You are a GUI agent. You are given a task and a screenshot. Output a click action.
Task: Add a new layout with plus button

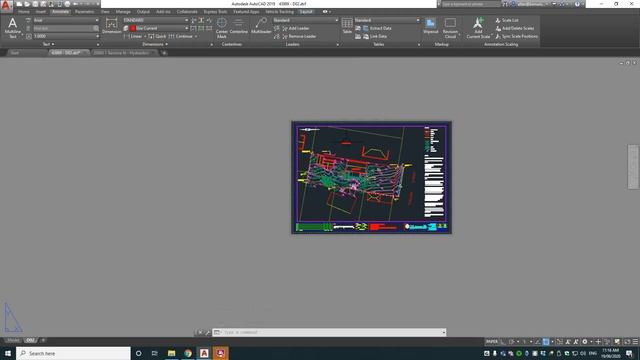pyautogui.click(x=43, y=340)
